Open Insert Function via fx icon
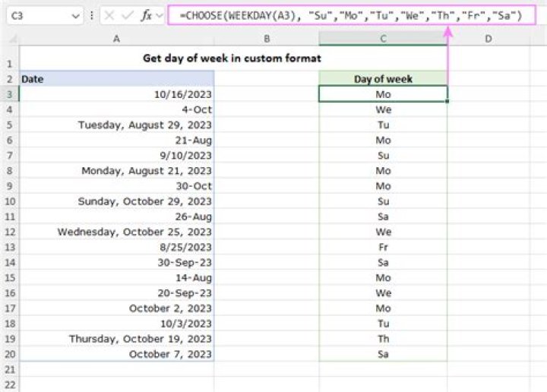 (146, 15)
